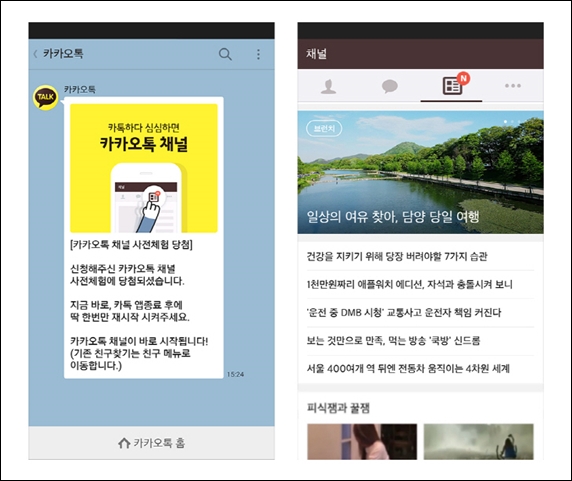This screenshot has height=481, width=572.
Task: Tap the 15:24 message timestamp
Action: (235, 374)
